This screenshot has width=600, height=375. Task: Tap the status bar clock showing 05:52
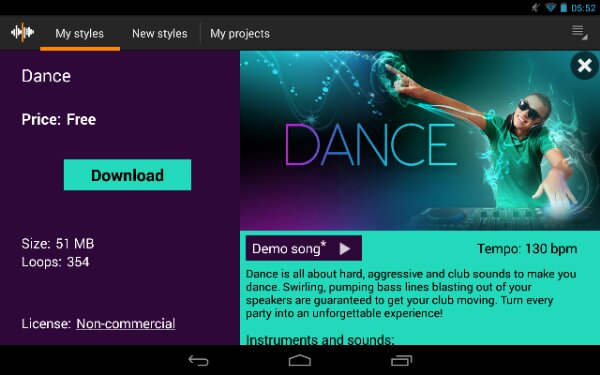coord(583,8)
